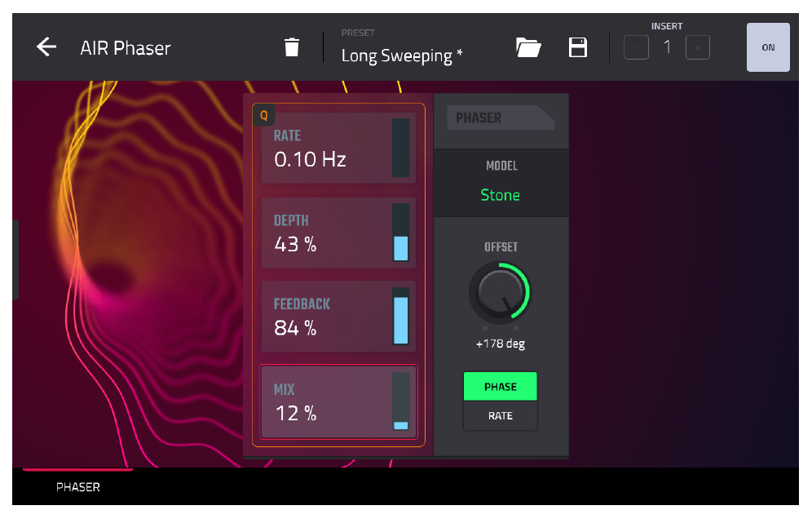
Task: Change the Stone phaser model
Action: pos(501,195)
